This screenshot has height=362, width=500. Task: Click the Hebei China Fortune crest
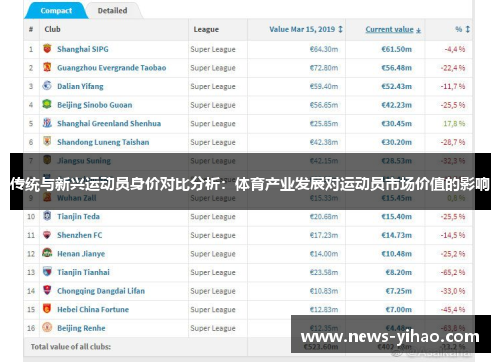47,309
